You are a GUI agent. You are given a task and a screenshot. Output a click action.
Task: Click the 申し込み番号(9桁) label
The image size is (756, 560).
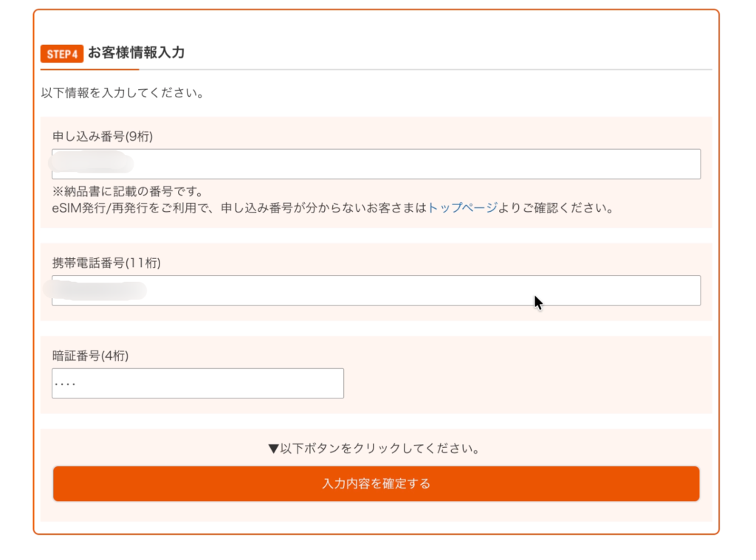point(103,136)
